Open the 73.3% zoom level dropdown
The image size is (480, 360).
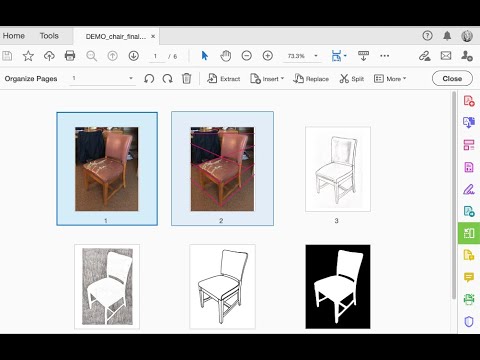click(x=302, y=56)
